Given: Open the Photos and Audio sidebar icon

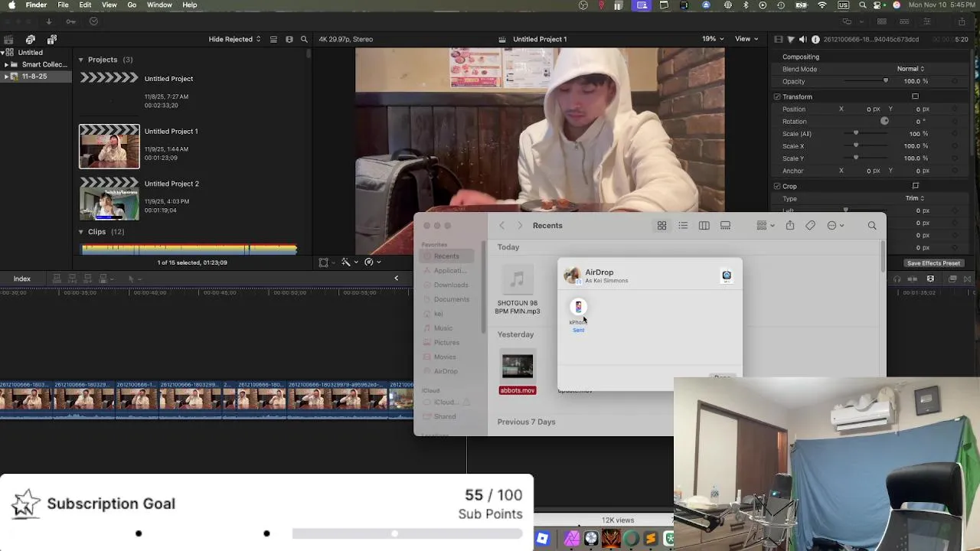Looking at the screenshot, I should tap(31, 39).
